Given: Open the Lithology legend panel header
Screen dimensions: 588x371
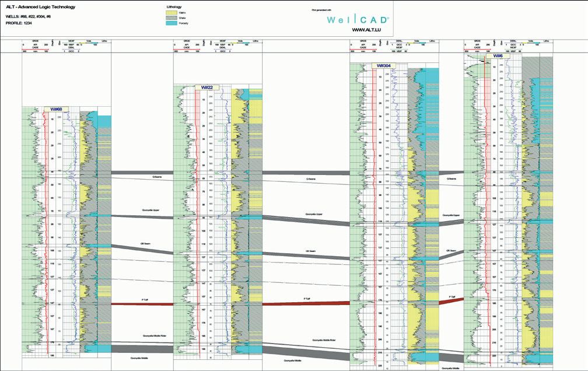Looking at the screenshot, I should 174,7.
